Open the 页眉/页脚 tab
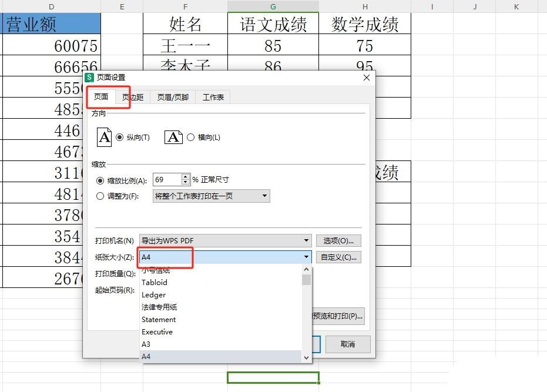This screenshot has width=547, height=392. (x=173, y=97)
